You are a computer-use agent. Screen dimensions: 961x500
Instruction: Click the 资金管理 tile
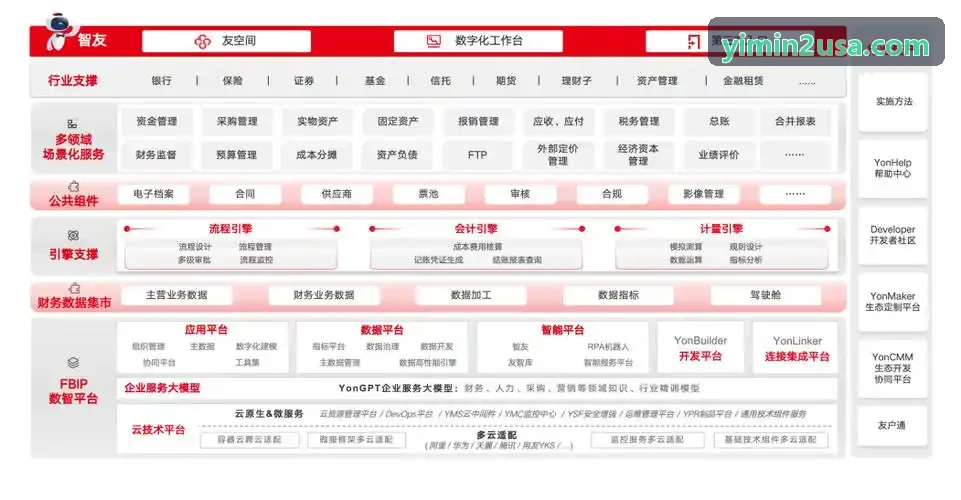click(x=157, y=121)
